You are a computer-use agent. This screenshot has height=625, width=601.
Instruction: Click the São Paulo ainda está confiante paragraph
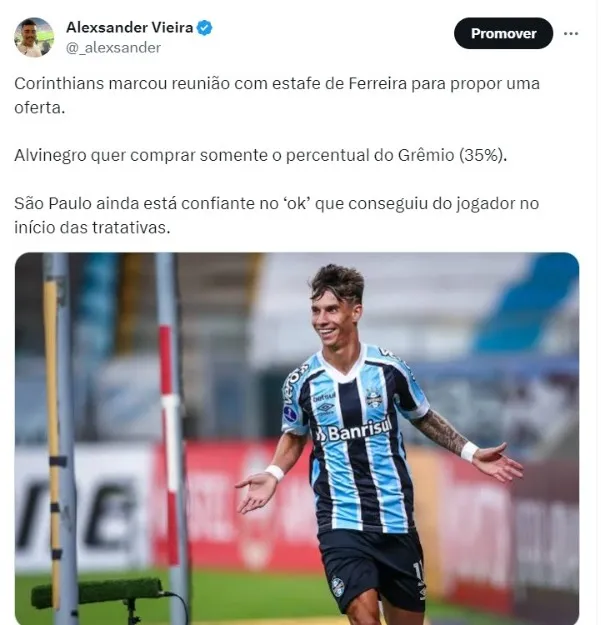click(x=277, y=215)
